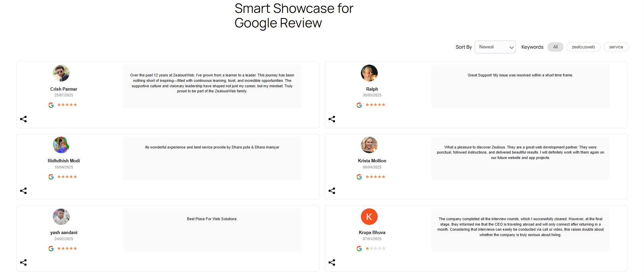This screenshot has width=644, height=277.
Task: Click Google logo under Krupa Bhuva
Action: pos(359,249)
